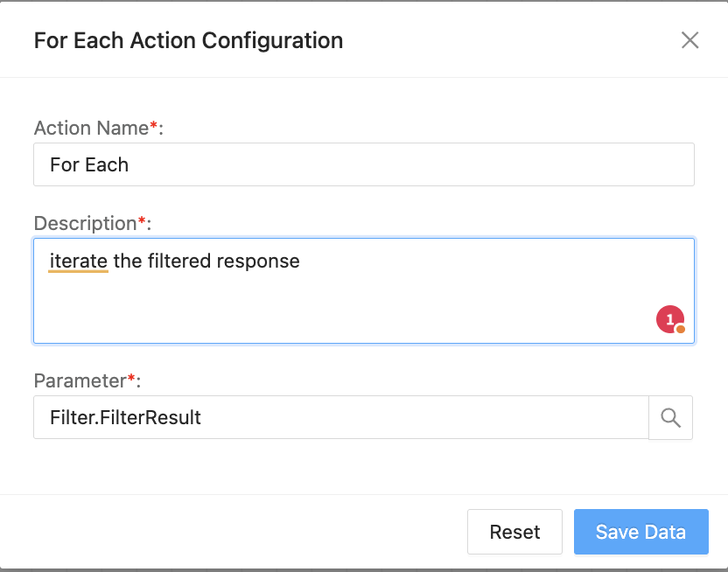Click the red asterisk next to Description
Image resolution: width=728 pixels, height=572 pixels.
pyautogui.click(x=142, y=222)
